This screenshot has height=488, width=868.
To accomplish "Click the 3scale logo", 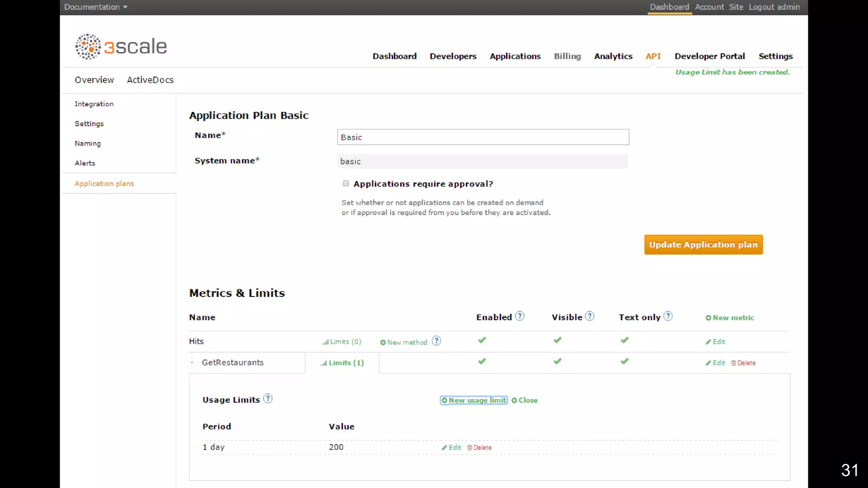I will (x=121, y=47).
